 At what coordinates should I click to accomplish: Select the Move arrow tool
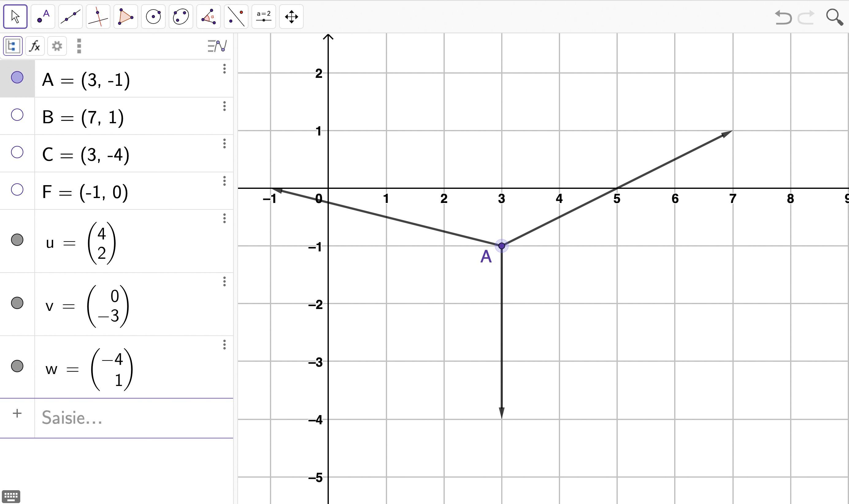15,17
